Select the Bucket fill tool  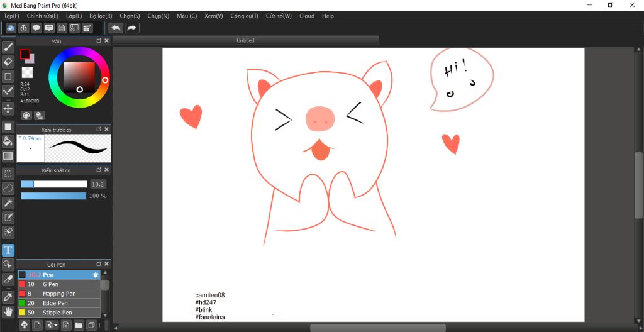tap(8, 141)
